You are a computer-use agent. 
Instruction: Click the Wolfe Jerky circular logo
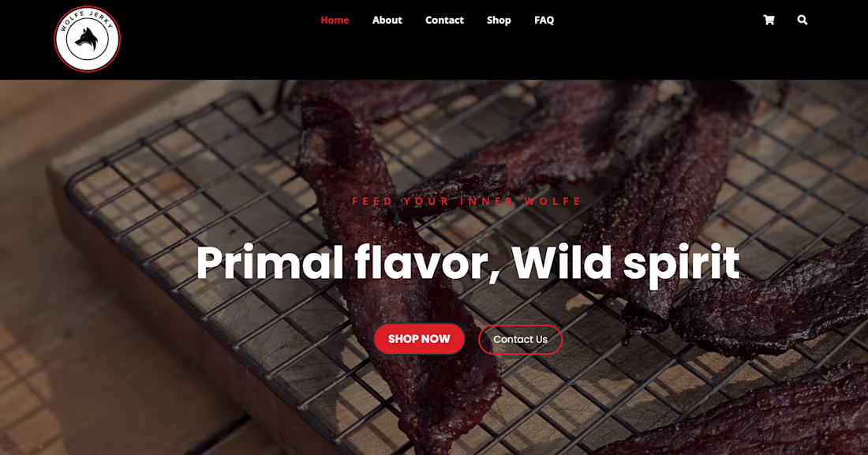coord(88,39)
